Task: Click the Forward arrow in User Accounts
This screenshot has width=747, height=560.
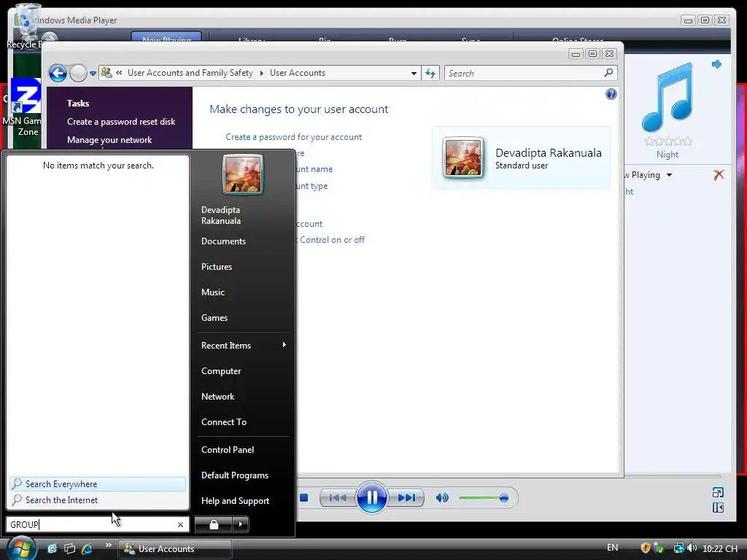Action: tap(78, 74)
